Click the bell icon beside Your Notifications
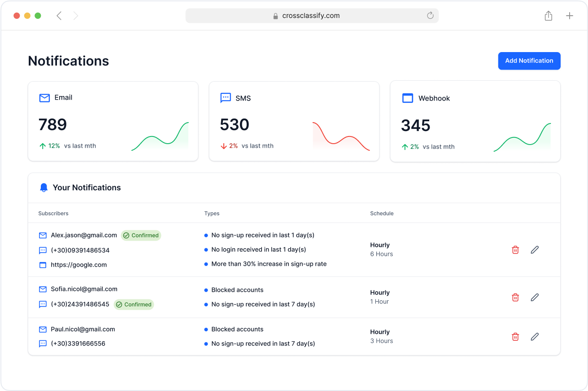 click(x=44, y=188)
